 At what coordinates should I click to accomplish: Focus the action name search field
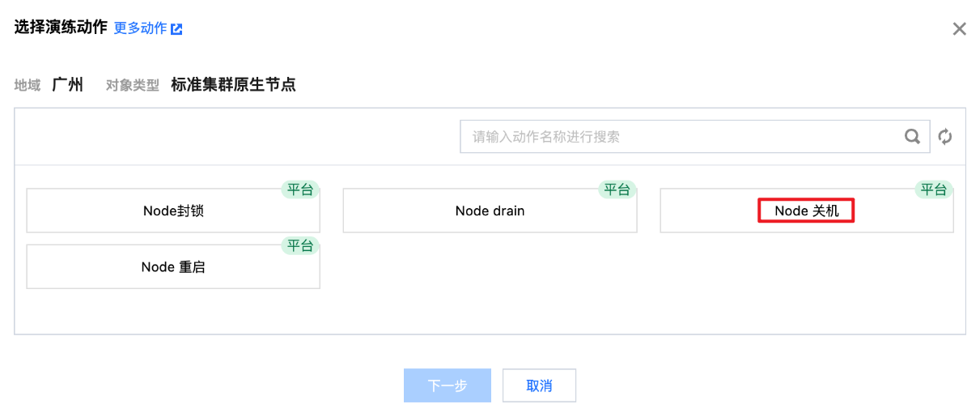click(680, 137)
